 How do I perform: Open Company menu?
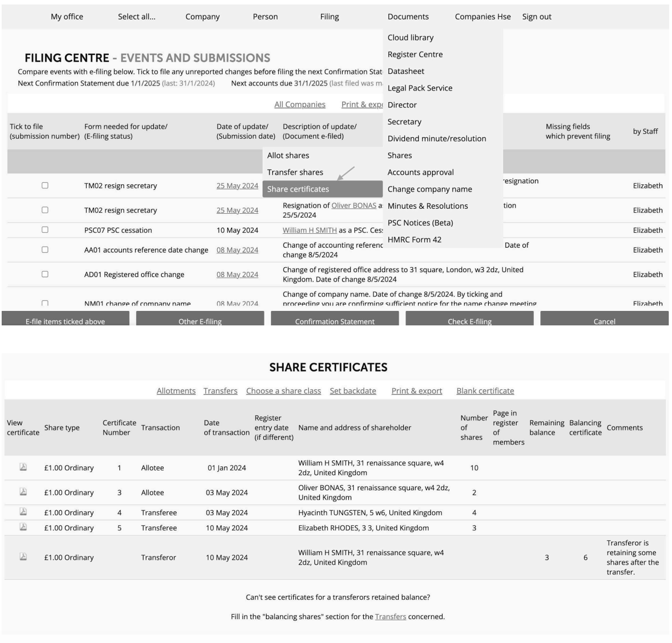click(203, 17)
